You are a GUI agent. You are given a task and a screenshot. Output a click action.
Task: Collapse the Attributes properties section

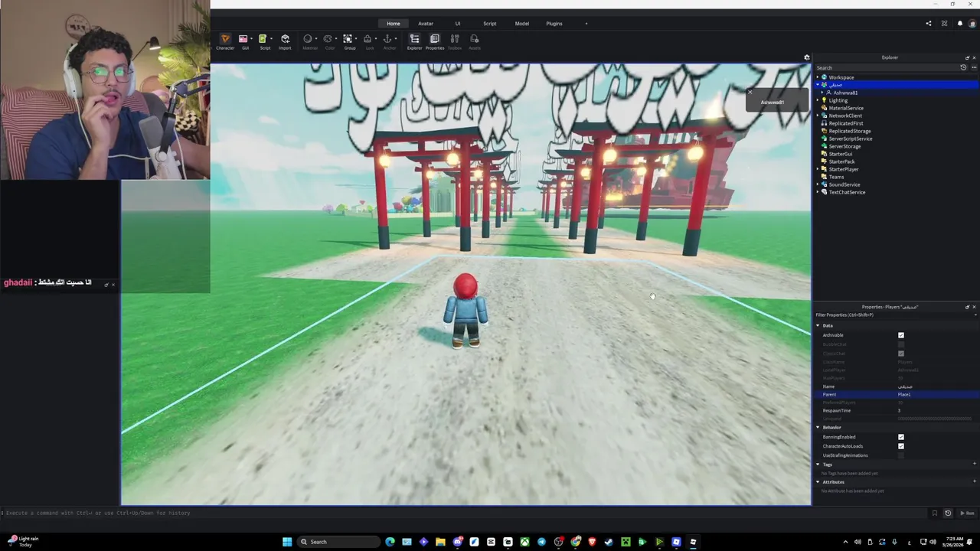818,482
